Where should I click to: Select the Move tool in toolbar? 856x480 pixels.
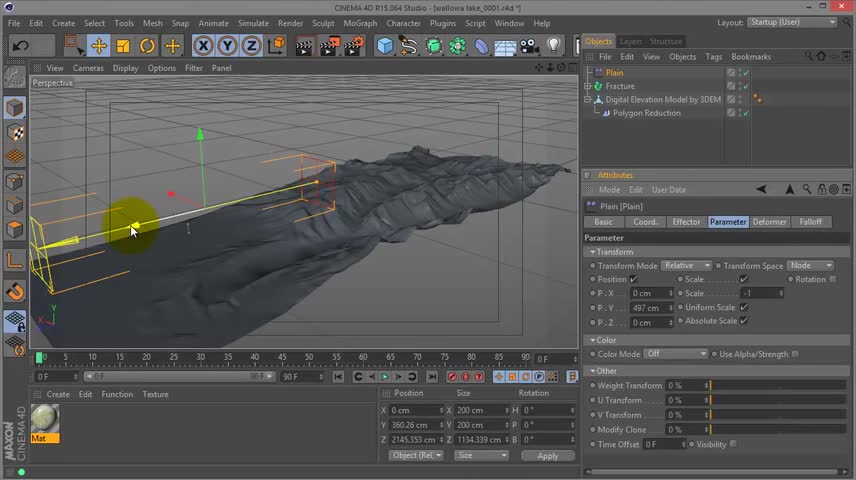[x=98, y=46]
